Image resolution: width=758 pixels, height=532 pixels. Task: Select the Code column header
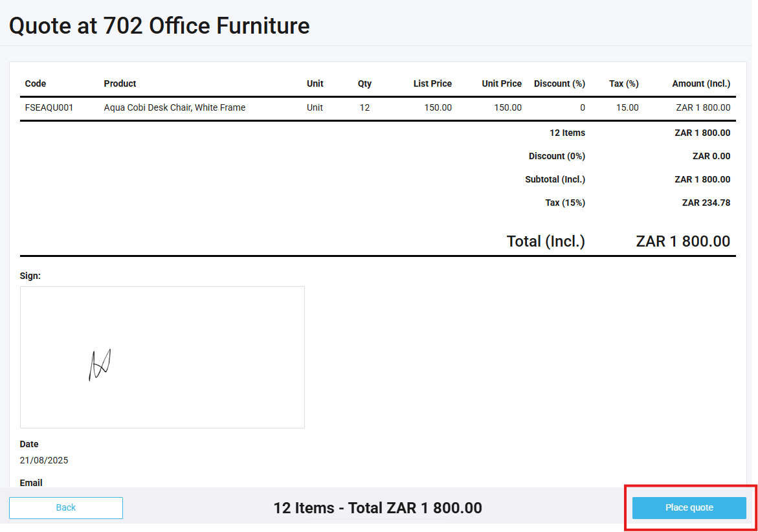coord(36,83)
